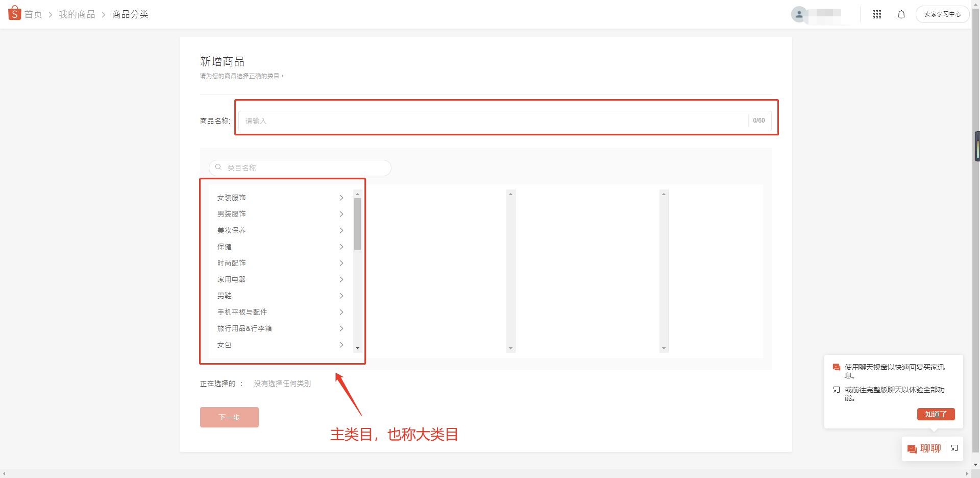This screenshot has width=980, height=478.
Task: Dismiss chat tip with 知道了 button
Action: click(936, 414)
